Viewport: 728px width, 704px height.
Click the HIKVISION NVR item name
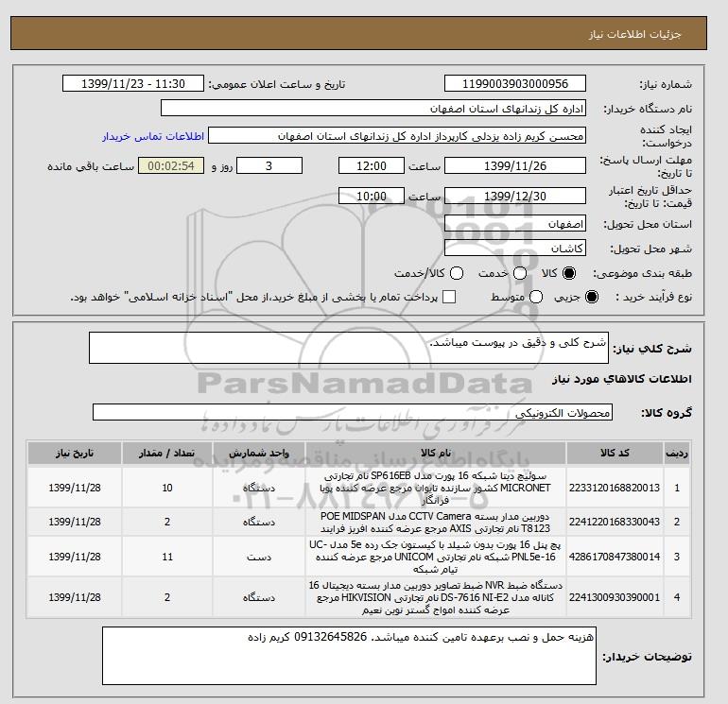click(436, 597)
